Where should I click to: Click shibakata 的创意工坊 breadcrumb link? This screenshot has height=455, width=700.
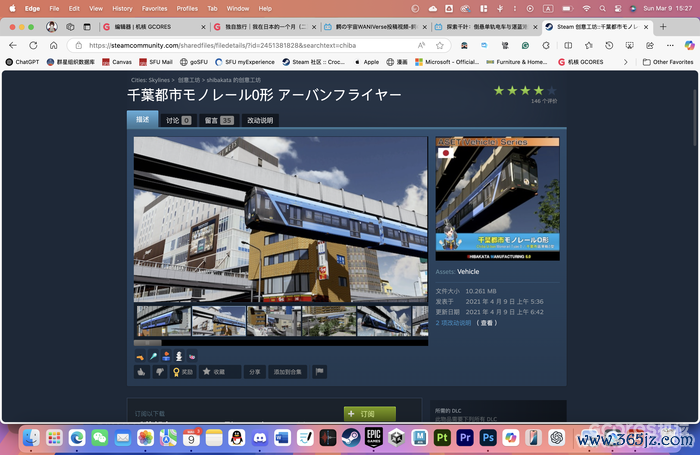233,80
